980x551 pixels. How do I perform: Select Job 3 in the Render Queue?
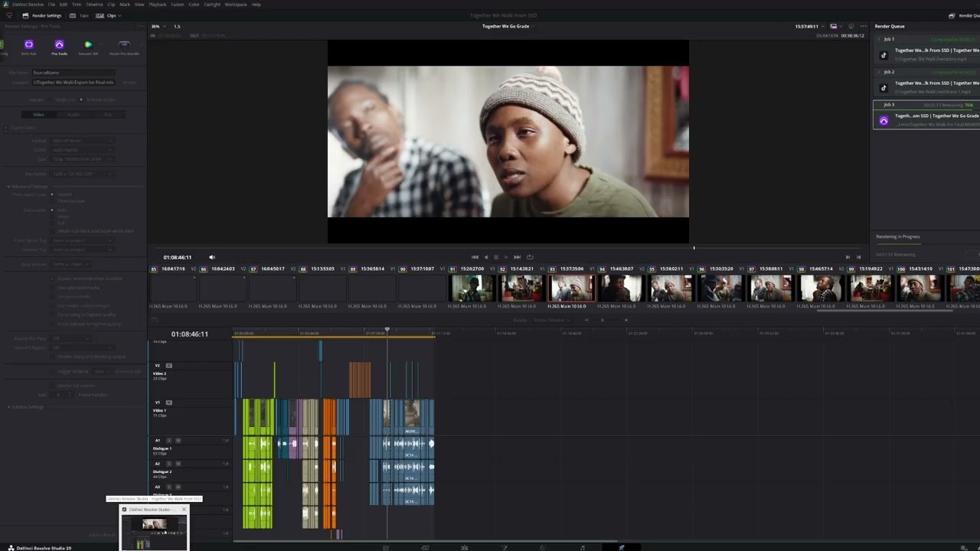[926, 115]
